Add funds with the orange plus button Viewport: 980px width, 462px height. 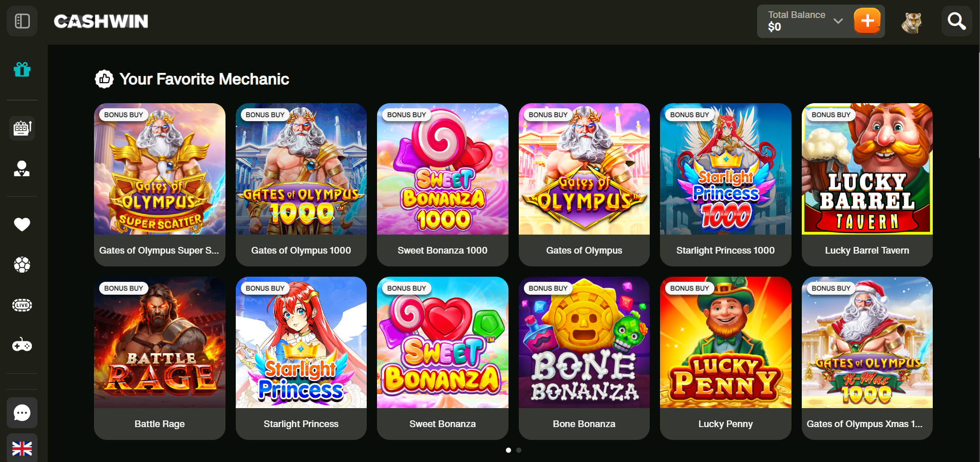pyautogui.click(x=867, y=21)
